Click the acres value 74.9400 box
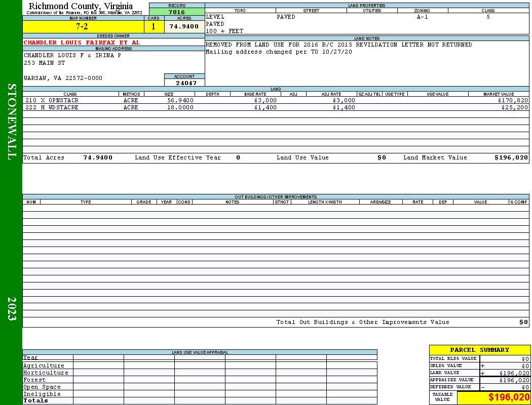Image resolution: width=532 pixels, height=405 pixels. point(184,26)
